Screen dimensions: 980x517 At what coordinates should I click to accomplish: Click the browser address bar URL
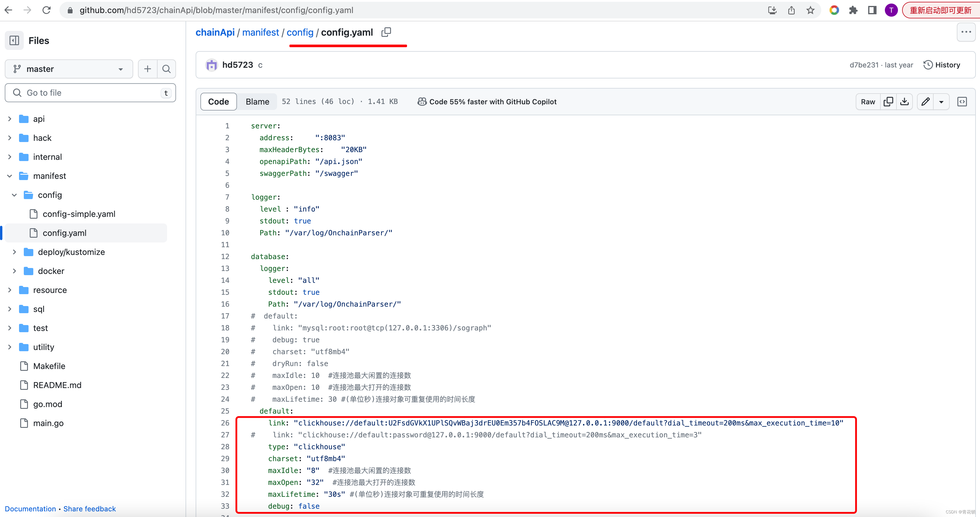click(x=216, y=10)
